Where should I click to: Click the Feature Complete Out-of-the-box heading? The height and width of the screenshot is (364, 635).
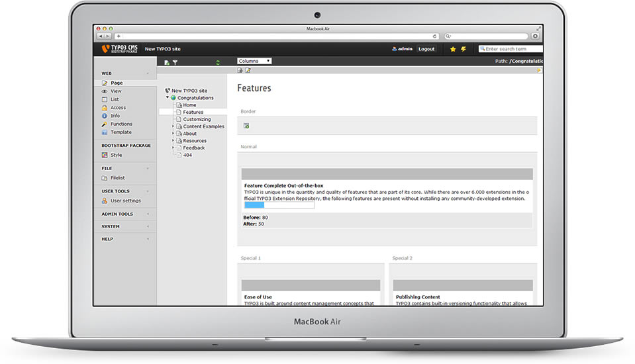point(283,186)
